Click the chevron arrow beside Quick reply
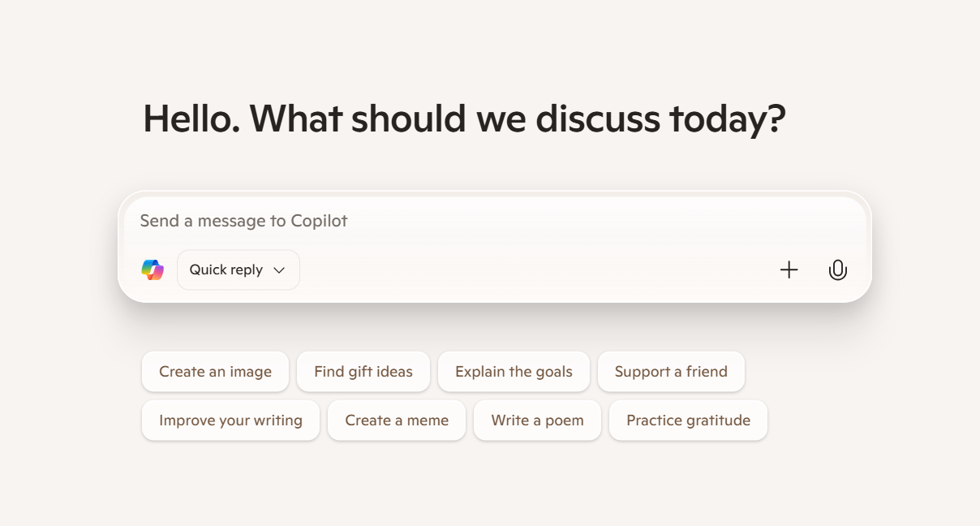The width and height of the screenshot is (980, 526). coord(279,270)
